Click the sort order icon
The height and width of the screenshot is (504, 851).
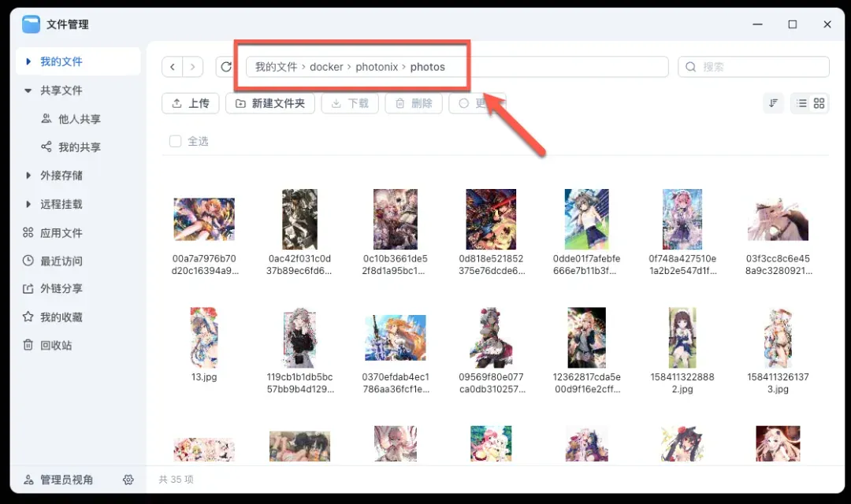[x=774, y=103]
